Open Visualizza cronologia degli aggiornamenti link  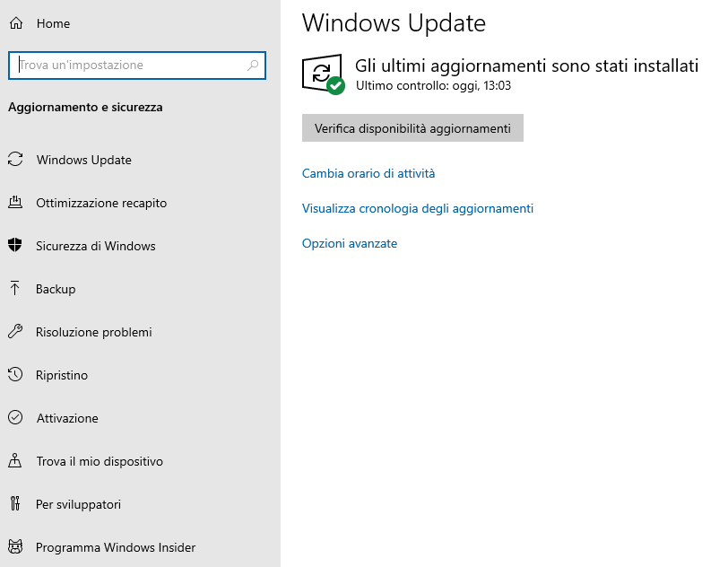click(x=418, y=208)
